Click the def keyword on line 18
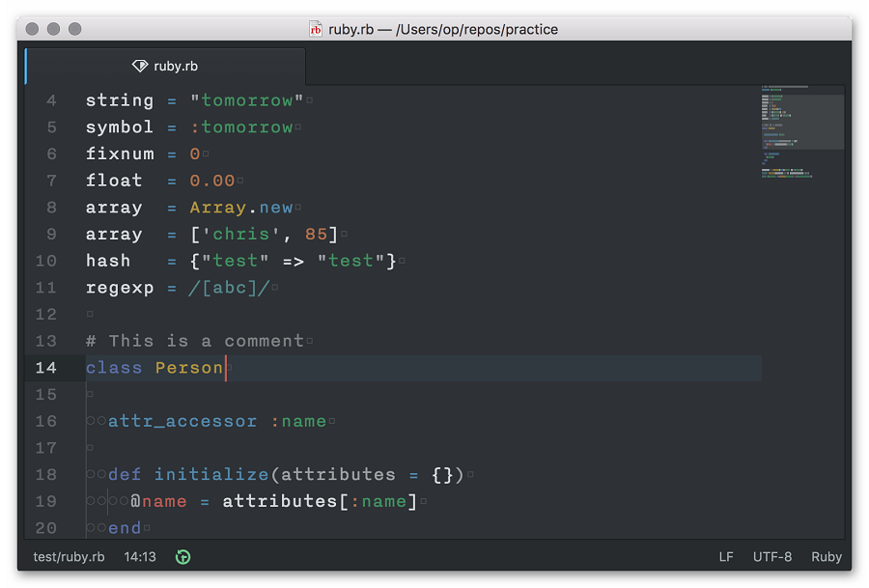869x588 pixels. [125, 474]
